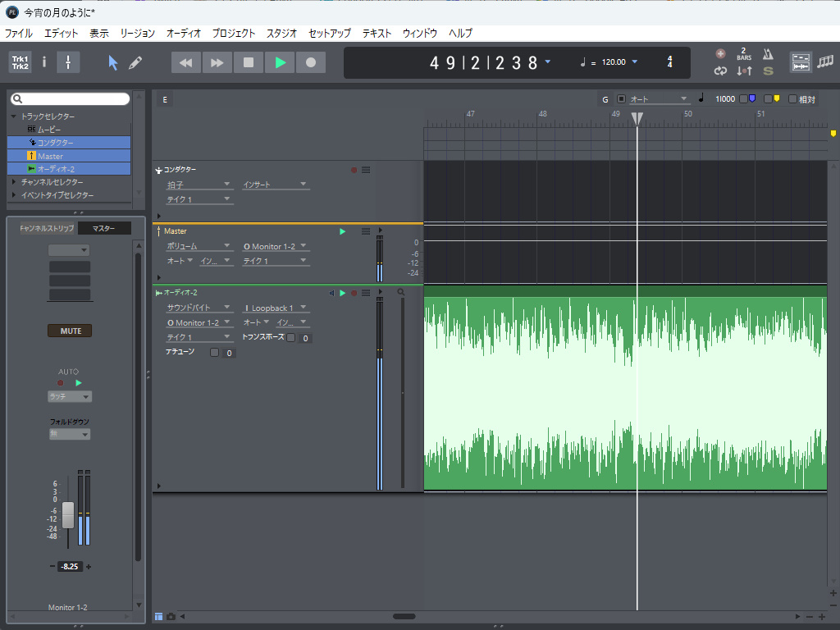Enable the トランスポーズ checkbox on オーディオ-2

291,337
